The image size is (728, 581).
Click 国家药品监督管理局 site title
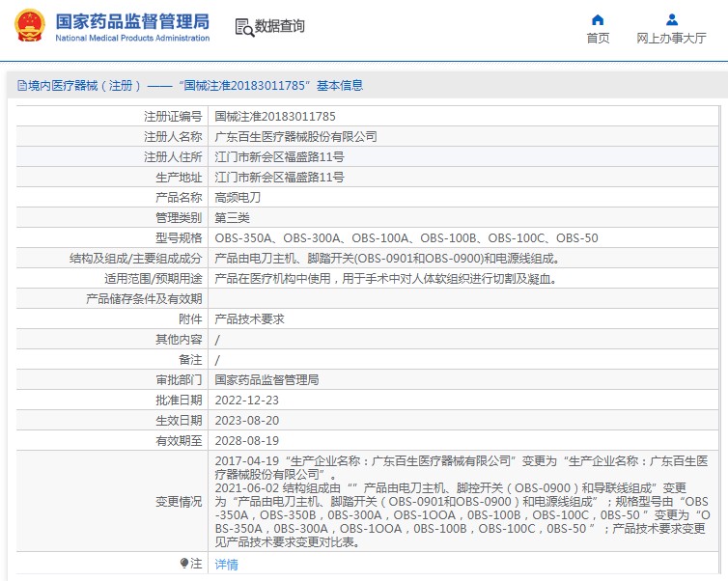click(132, 21)
